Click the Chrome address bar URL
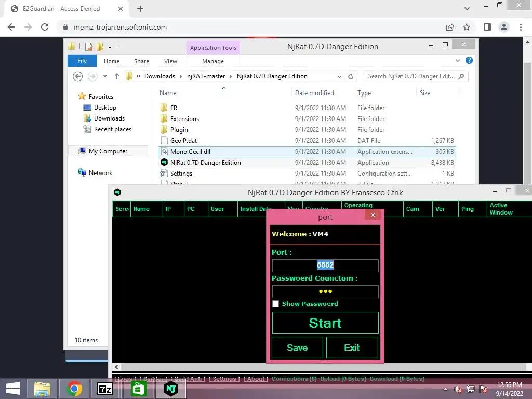532x399 pixels. pyautogui.click(x=120, y=27)
